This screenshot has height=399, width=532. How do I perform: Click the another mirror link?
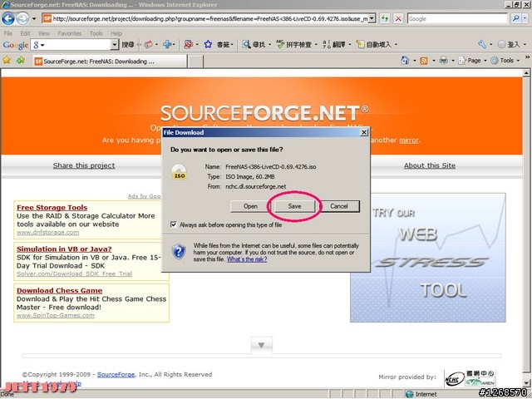pyautogui.click(x=409, y=140)
